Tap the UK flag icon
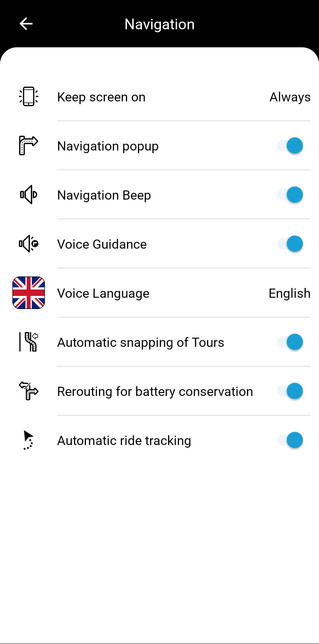Screen dimensions: 319x644 (29, 293)
